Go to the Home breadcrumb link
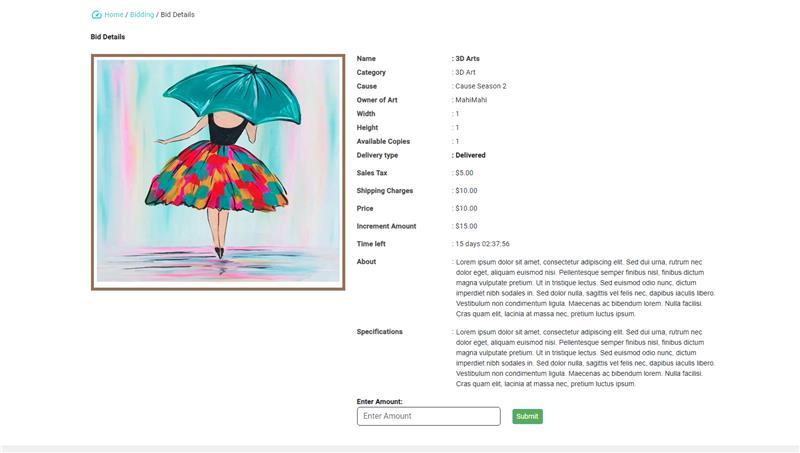This screenshot has height=453, width=800. pos(114,15)
